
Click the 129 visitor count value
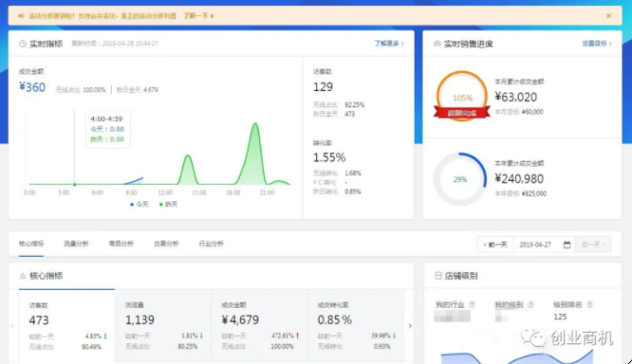(x=323, y=87)
